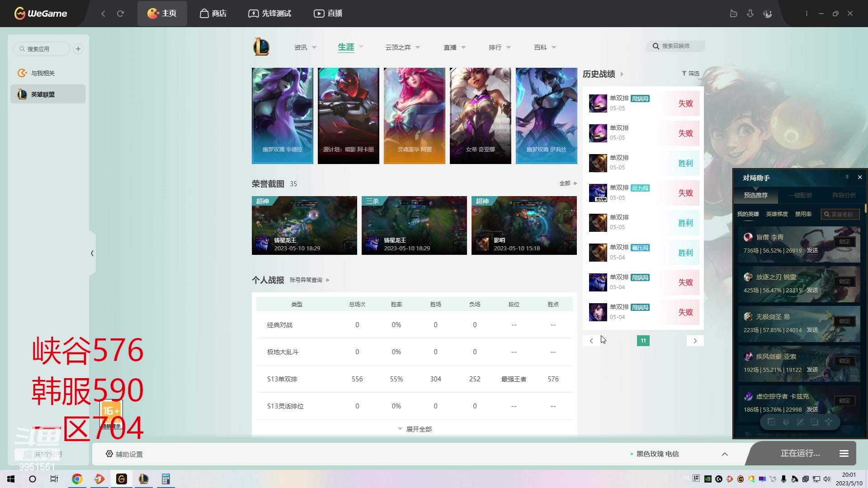The width and height of the screenshot is (868, 488).
Task: Open the 主页 home tab
Action: click(x=162, y=14)
